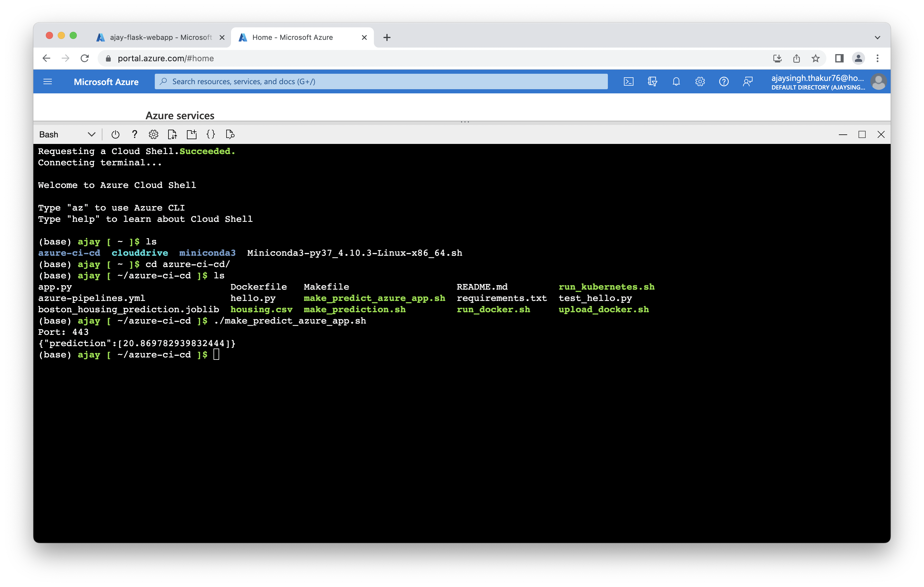This screenshot has height=587, width=924.
Task: Open the editor curly braces icon
Action: tap(211, 135)
